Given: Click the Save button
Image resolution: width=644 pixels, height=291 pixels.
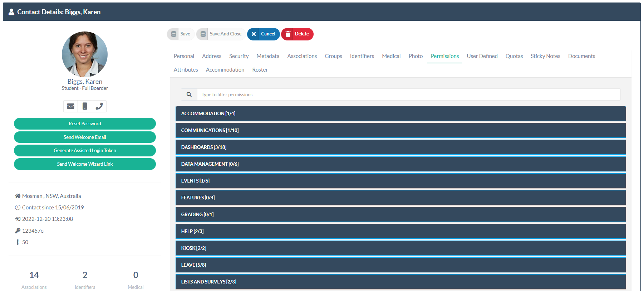Looking at the screenshot, I should tap(181, 34).
